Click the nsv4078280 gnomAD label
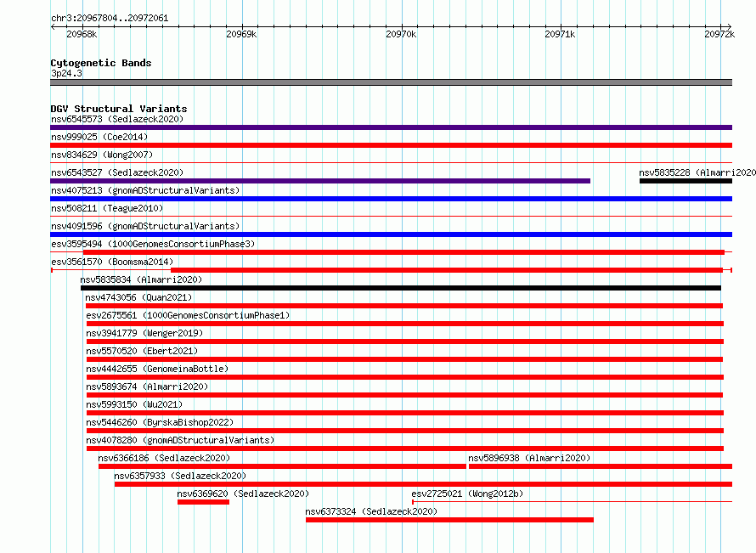 (x=180, y=440)
